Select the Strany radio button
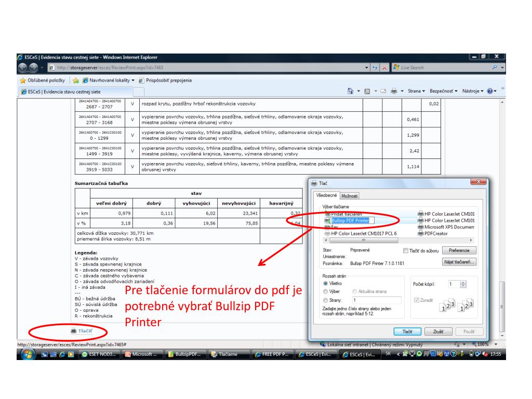The image size is (532, 399). pyautogui.click(x=325, y=300)
